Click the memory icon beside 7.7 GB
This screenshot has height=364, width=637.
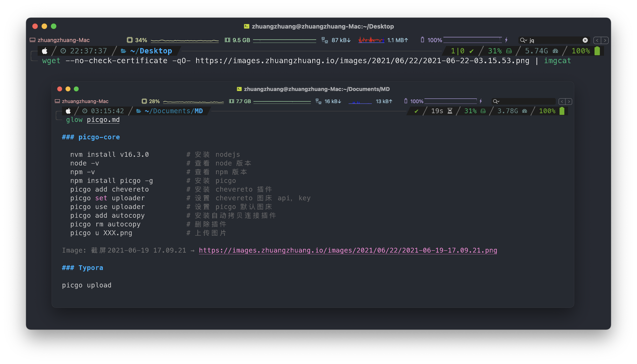point(232,101)
